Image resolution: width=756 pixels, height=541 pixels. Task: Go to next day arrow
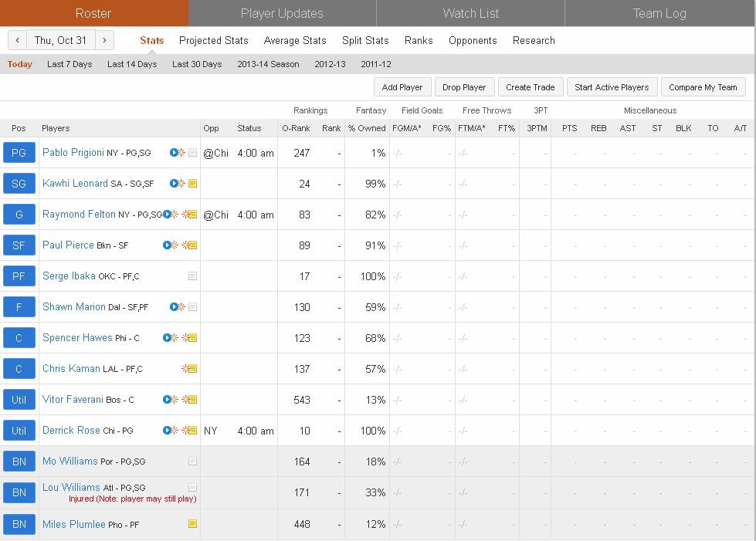[104, 40]
